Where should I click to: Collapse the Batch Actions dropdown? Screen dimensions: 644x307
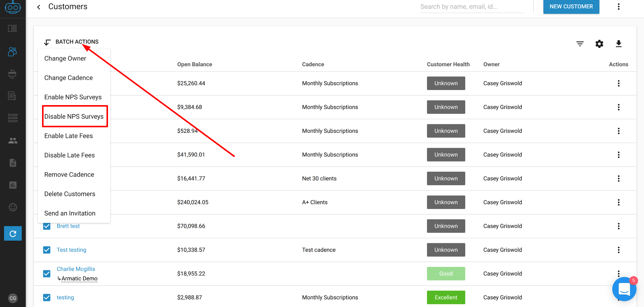coord(71,42)
